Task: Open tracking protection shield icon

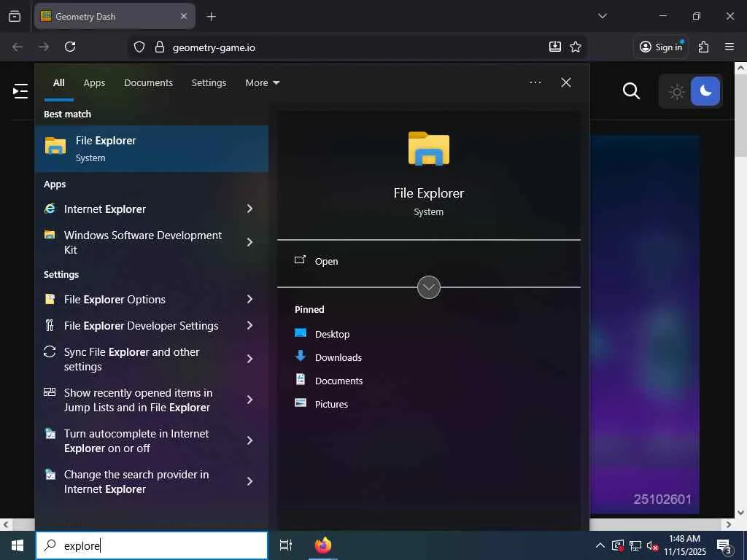Action: tap(139, 47)
